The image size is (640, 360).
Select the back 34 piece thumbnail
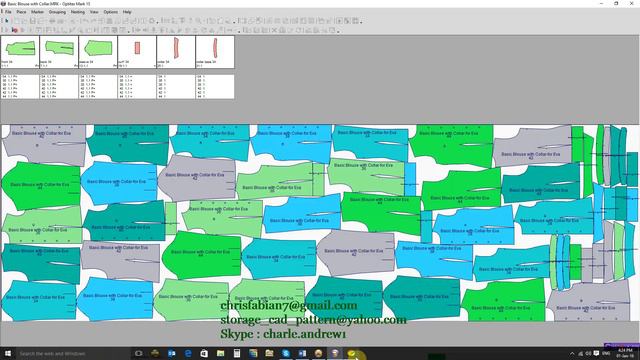[59, 52]
